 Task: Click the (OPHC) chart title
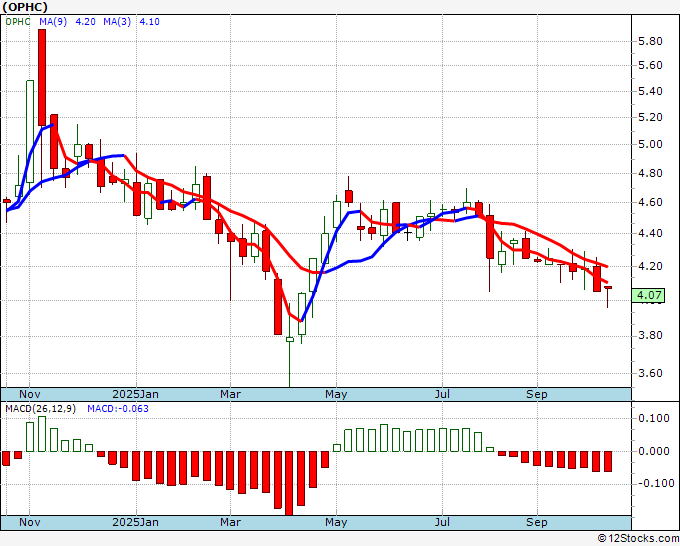pyautogui.click(x=25, y=7)
